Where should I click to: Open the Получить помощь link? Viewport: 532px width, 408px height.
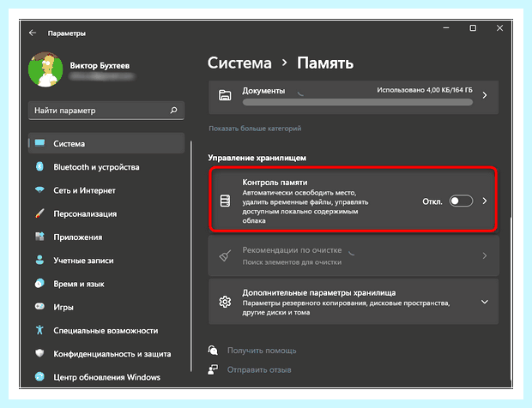pyautogui.click(x=262, y=351)
